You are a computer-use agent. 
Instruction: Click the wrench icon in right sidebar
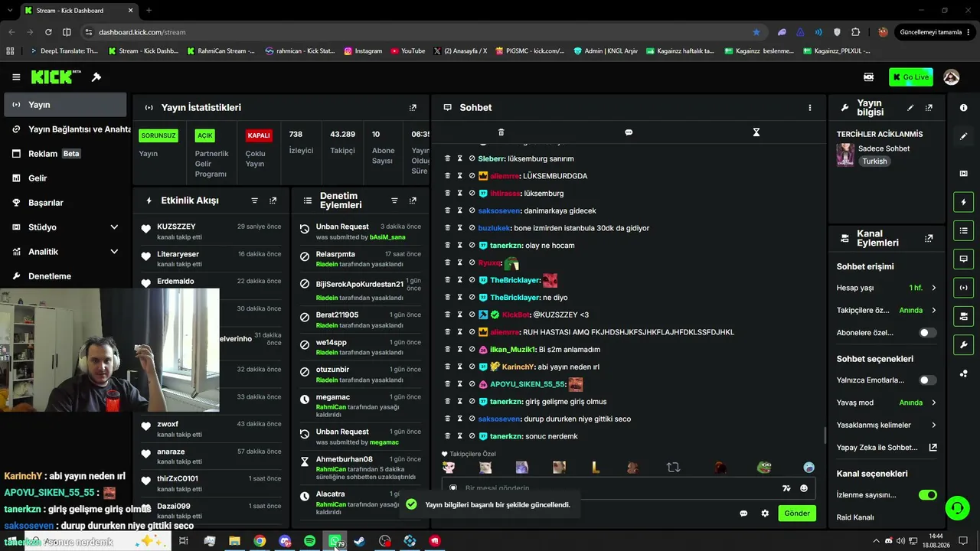click(x=963, y=344)
